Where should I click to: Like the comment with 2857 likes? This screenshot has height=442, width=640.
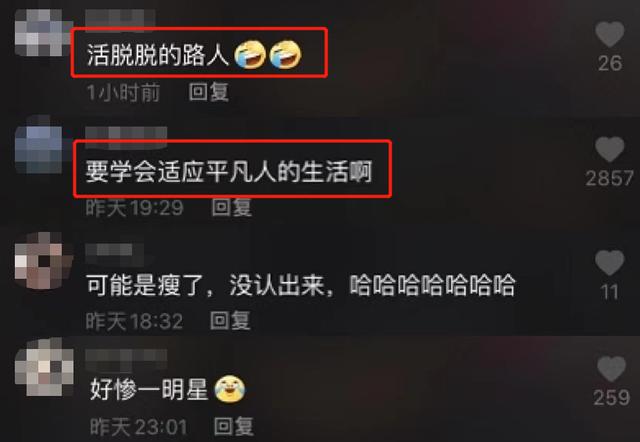pyautogui.click(x=610, y=149)
